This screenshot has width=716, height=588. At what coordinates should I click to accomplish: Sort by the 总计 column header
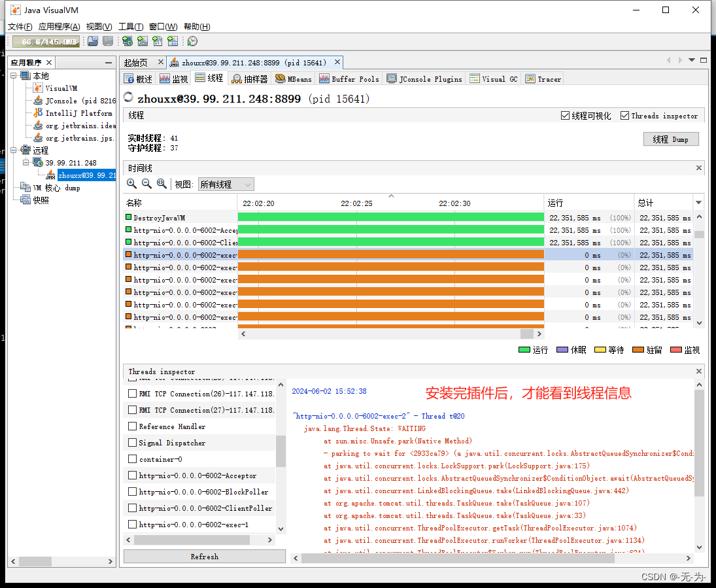(664, 203)
